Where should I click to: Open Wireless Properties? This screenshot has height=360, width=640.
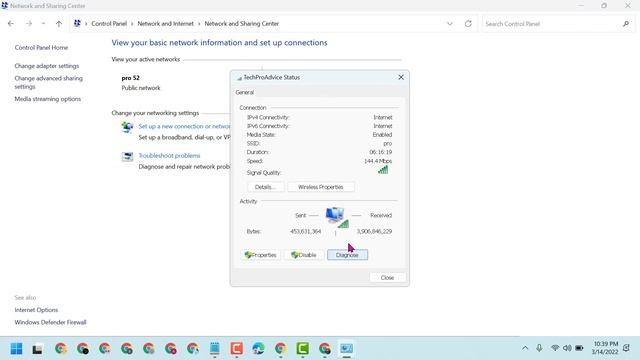[320, 187]
